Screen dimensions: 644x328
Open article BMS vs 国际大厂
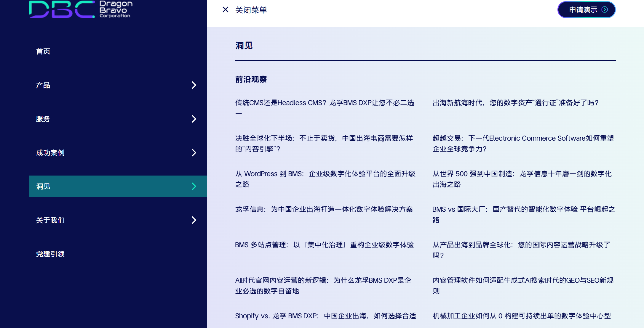click(524, 215)
